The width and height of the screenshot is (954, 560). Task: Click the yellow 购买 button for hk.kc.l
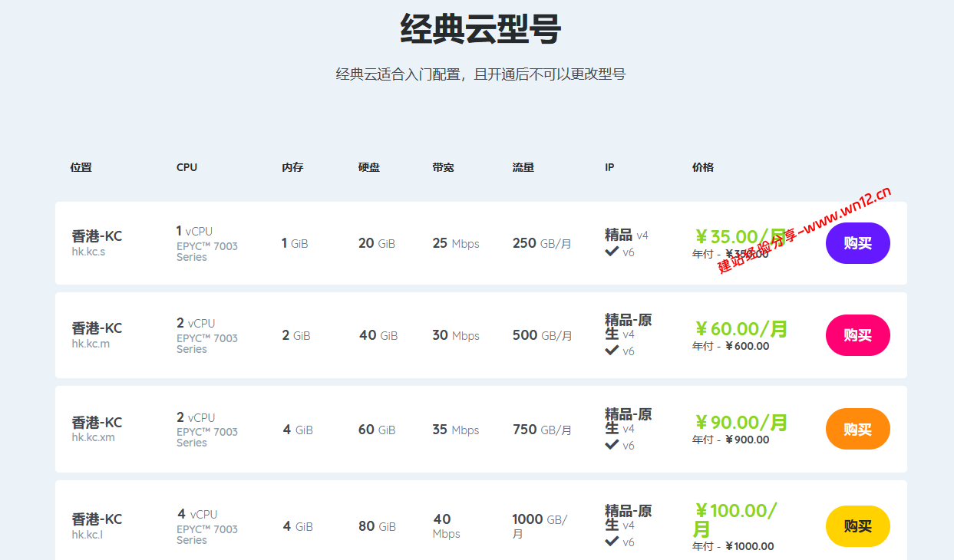[858, 526]
